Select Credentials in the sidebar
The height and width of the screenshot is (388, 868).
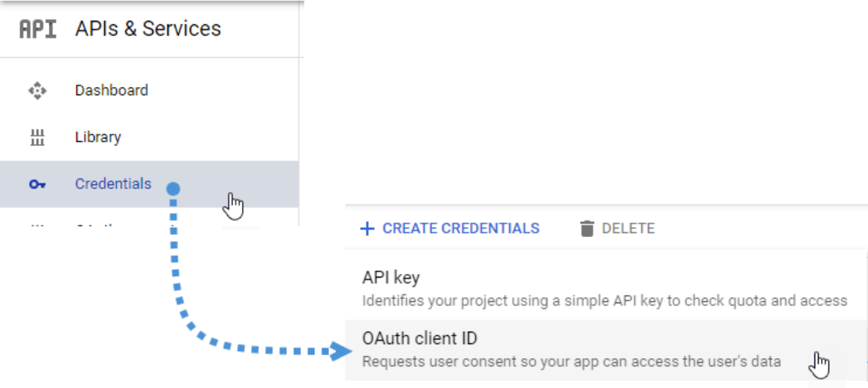click(113, 184)
